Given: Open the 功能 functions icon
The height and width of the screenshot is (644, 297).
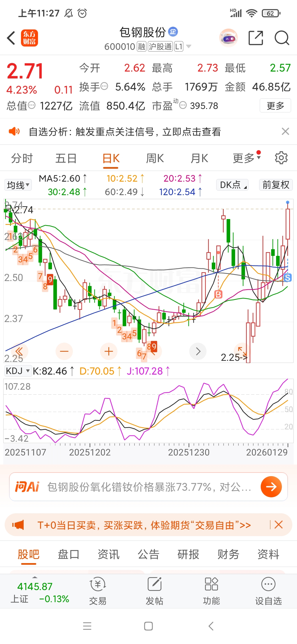Looking at the screenshot, I should point(211,591).
